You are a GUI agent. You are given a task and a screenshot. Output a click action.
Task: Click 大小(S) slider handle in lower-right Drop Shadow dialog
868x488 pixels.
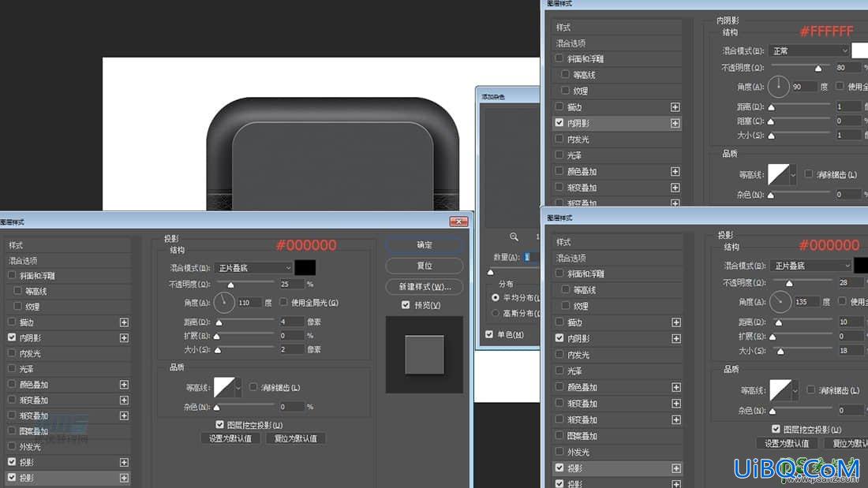780,352
